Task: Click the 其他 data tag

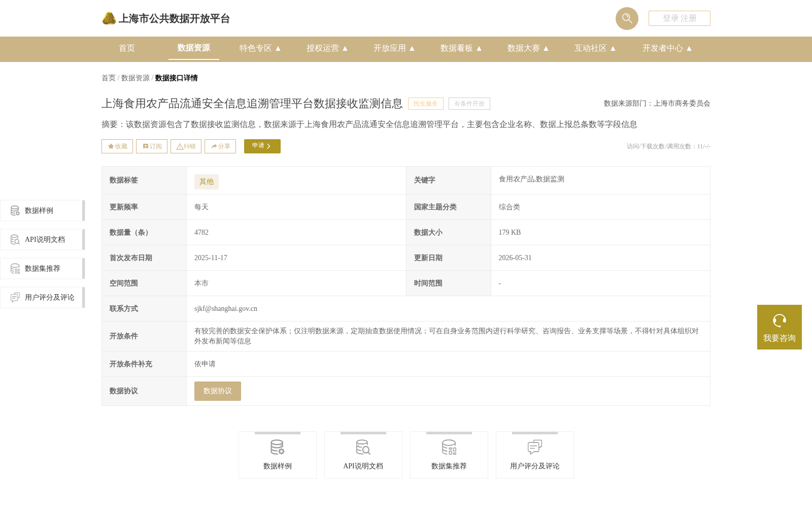Action: click(207, 182)
